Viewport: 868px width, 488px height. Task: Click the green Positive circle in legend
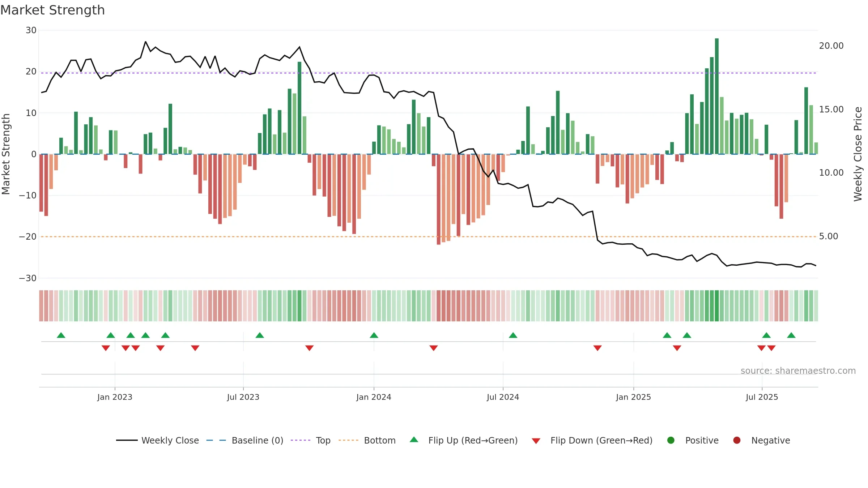point(671,440)
